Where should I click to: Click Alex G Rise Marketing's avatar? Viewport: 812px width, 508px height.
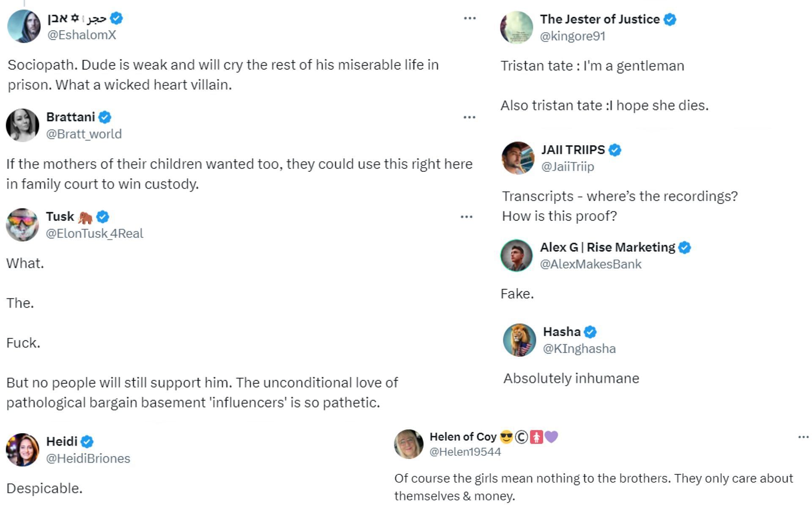(x=516, y=255)
